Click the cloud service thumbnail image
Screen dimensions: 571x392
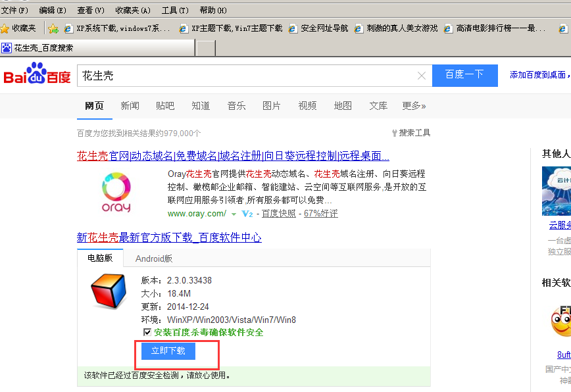[x=557, y=191]
